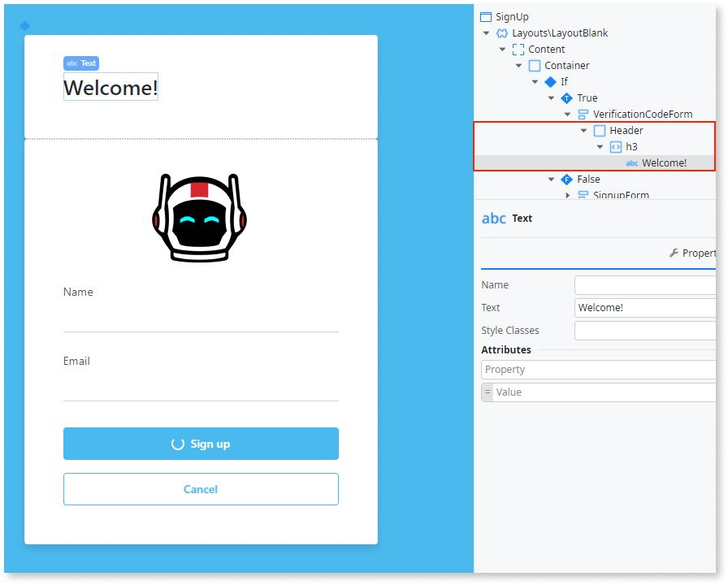The width and height of the screenshot is (728, 585).
Task: Collapse the Container tree node
Action: pos(519,66)
